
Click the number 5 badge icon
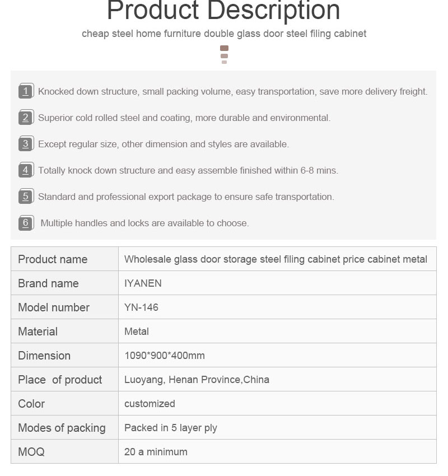(26, 197)
